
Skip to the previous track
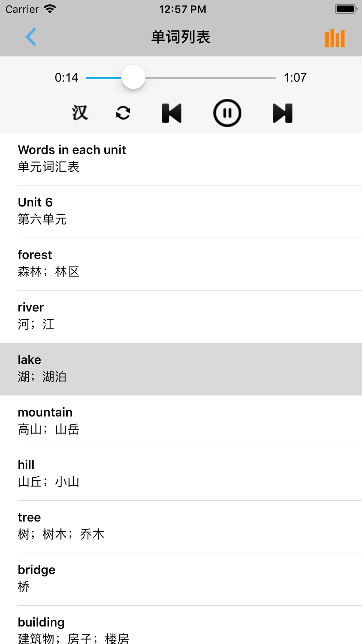pos(172,113)
